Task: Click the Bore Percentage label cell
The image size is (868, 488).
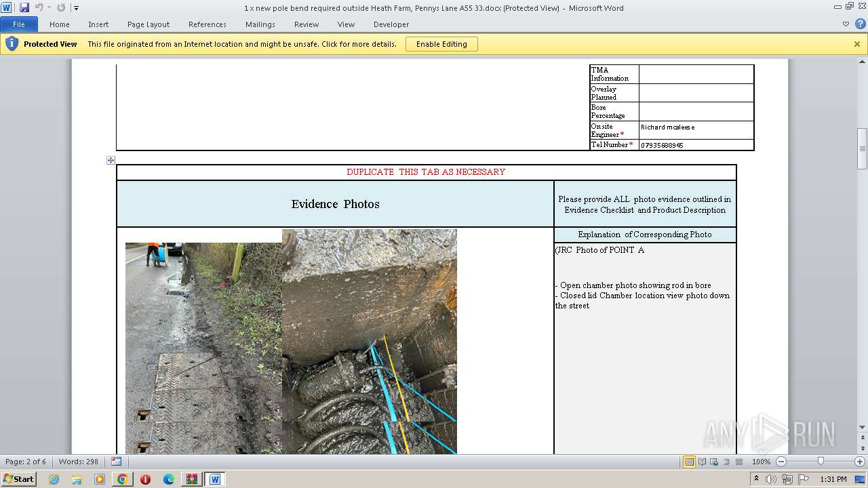Action: [x=614, y=111]
